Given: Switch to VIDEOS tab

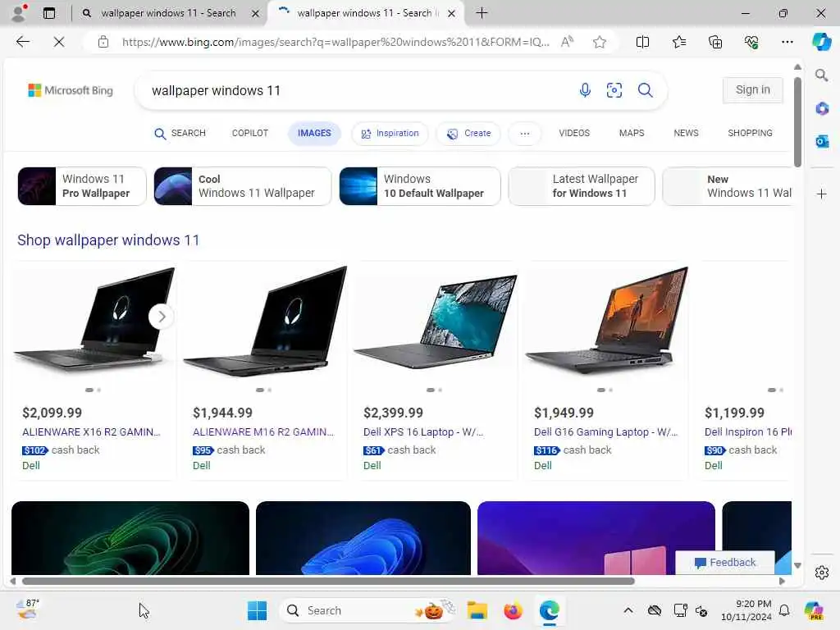Looking at the screenshot, I should [574, 133].
